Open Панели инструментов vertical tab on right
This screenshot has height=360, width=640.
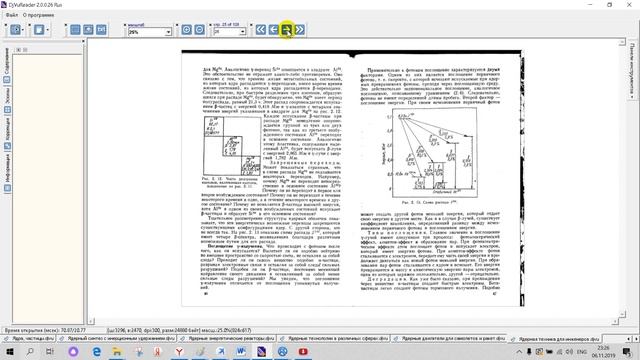click(x=632, y=70)
